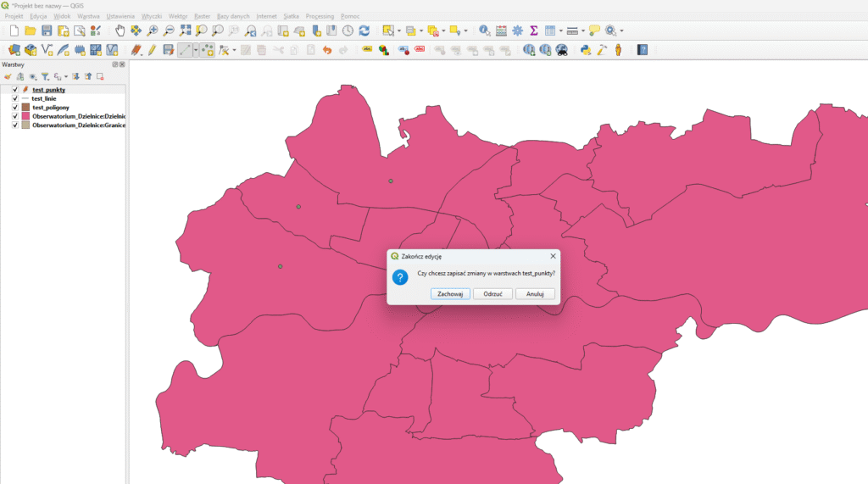This screenshot has height=484, width=868.
Task: Click the Identify Features info tool
Action: click(x=484, y=31)
